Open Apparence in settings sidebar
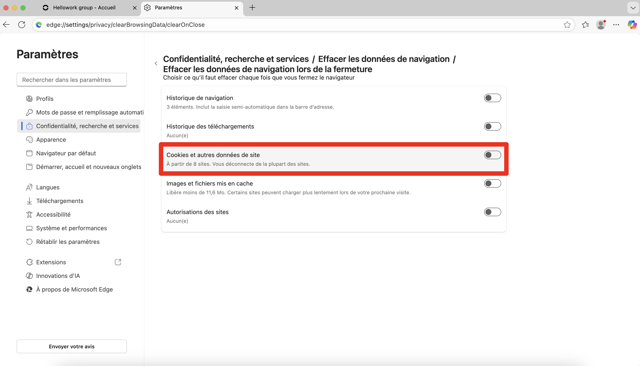The image size is (640, 366). point(51,140)
